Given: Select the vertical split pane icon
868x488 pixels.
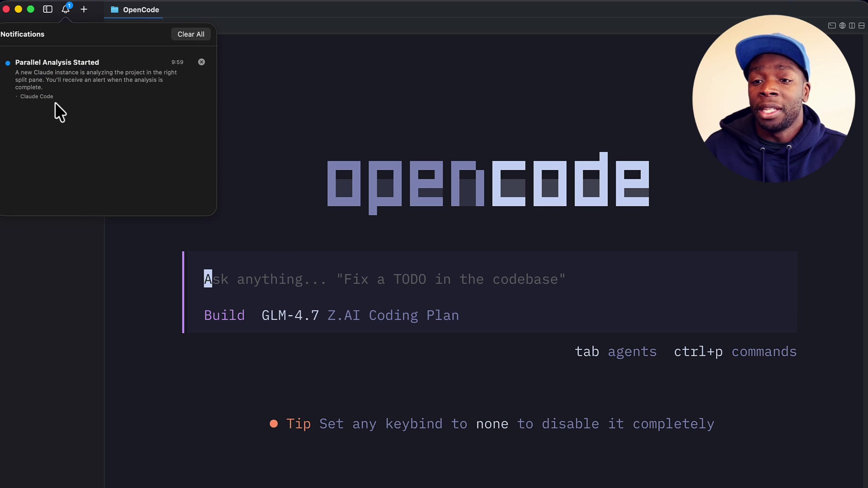Looking at the screenshot, I should click(x=852, y=26).
